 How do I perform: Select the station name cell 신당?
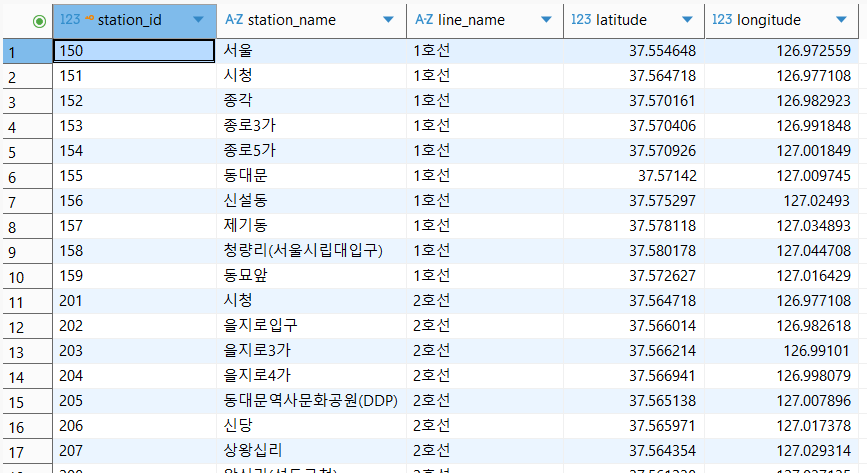click(x=311, y=426)
